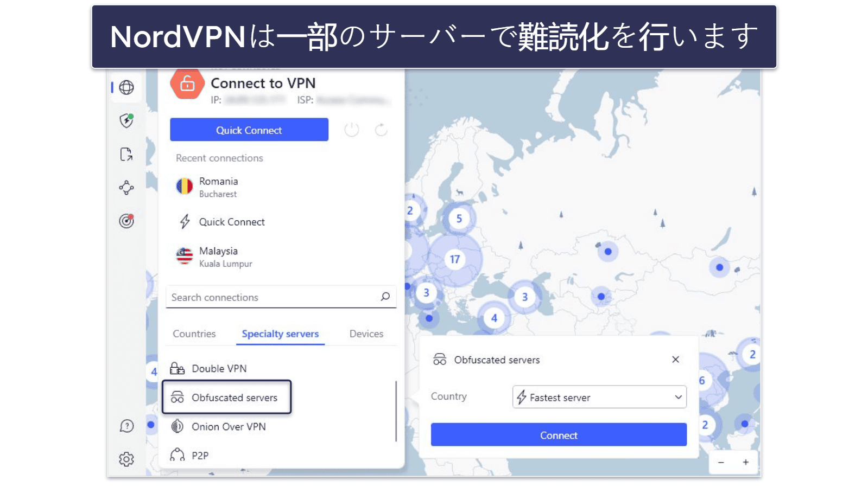Image resolution: width=868 pixels, height=487 pixels.
Task: Click the Double VPN lock icon
Action: [177, 368]
